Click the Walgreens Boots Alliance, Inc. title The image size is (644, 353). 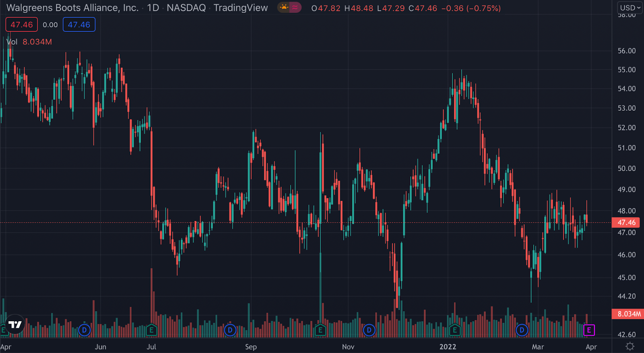[x=72, y=8]
